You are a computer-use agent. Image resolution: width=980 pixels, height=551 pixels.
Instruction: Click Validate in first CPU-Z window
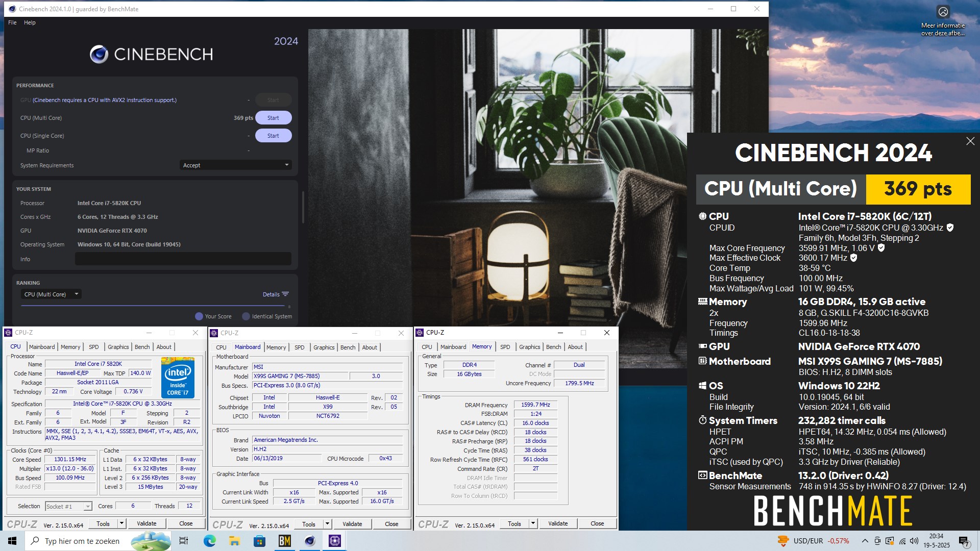point(146,523)
